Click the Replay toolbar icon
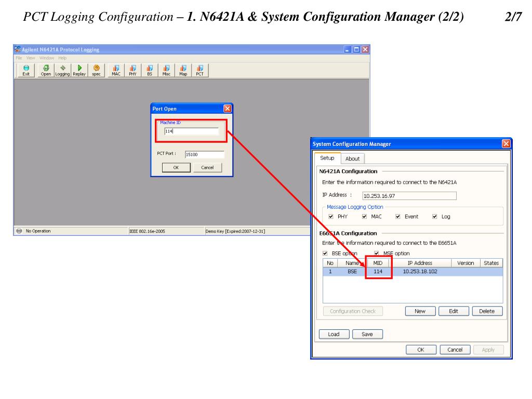The width and height of the screenshot is (532, 399). tap(79, 70)
